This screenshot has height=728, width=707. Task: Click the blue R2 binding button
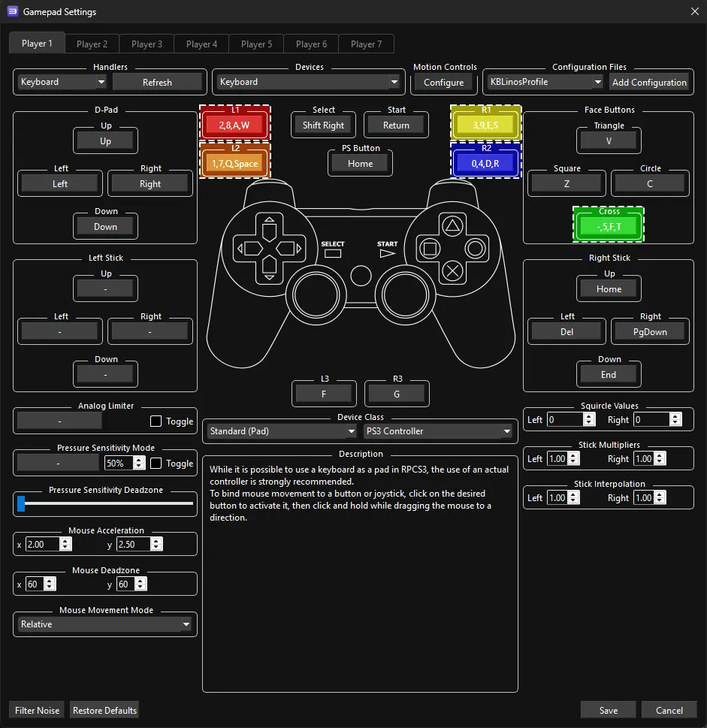(x=485, y=164)
